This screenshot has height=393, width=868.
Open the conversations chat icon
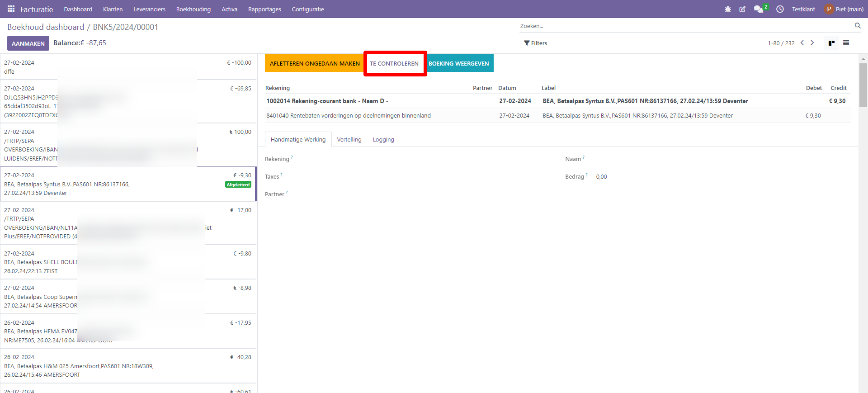[758, 9]
